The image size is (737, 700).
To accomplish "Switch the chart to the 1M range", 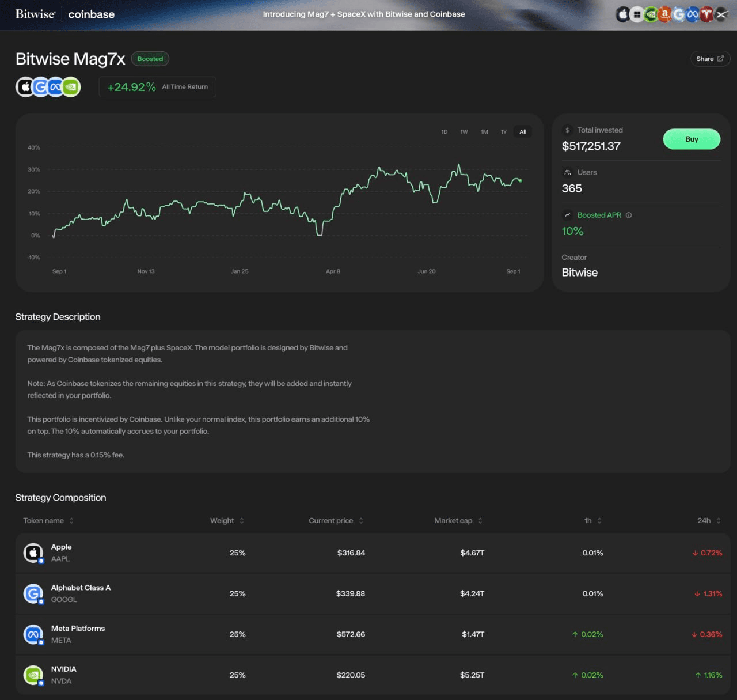I will coord(484,132).
